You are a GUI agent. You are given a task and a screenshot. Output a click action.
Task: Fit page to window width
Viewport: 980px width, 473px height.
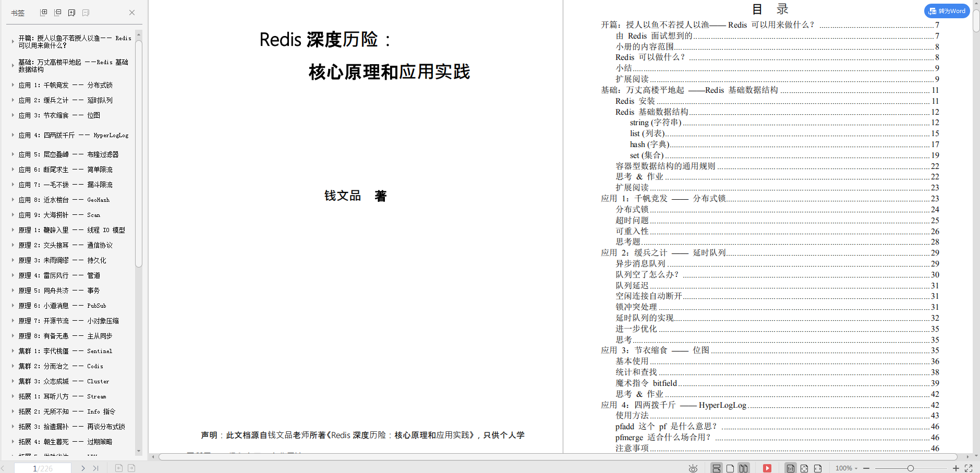(818, 468)
